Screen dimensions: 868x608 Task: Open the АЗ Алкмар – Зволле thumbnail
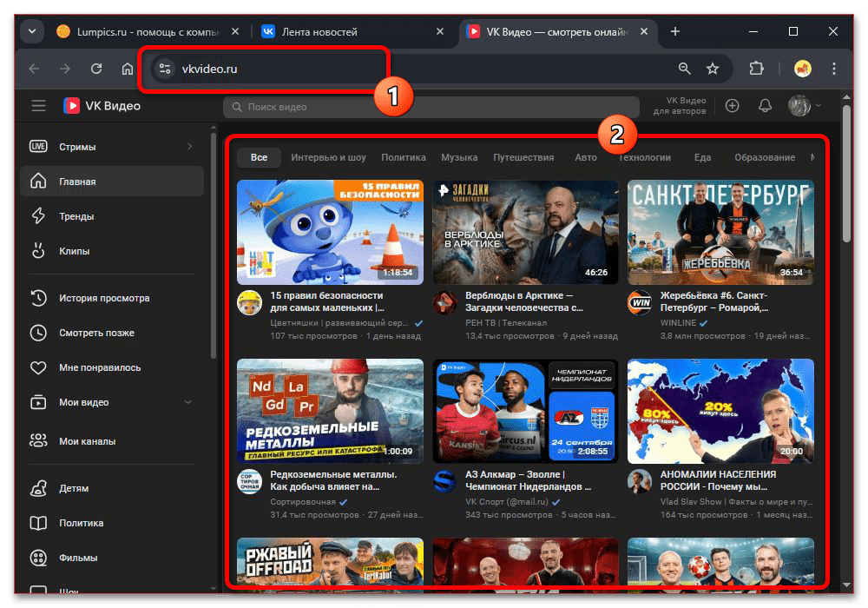[525, 411]
